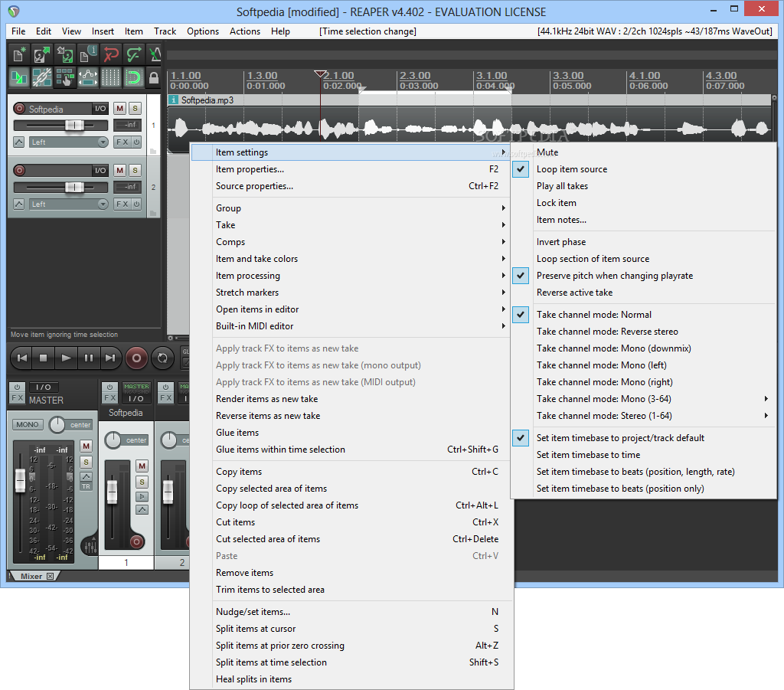Open track 2 Left input dropdown
Screen dimensions: 784x690
pyautogui.click(x=68, y=204)
